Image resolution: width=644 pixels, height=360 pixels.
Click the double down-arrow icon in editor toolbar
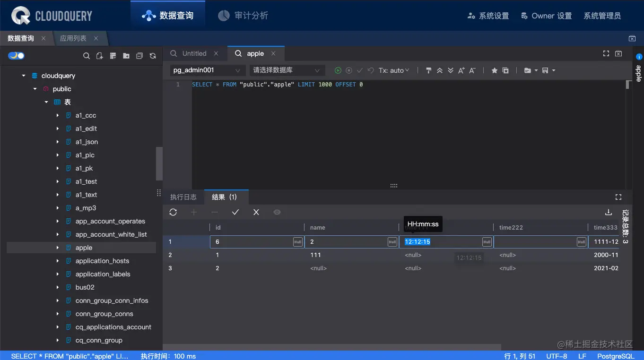[451, 70]
